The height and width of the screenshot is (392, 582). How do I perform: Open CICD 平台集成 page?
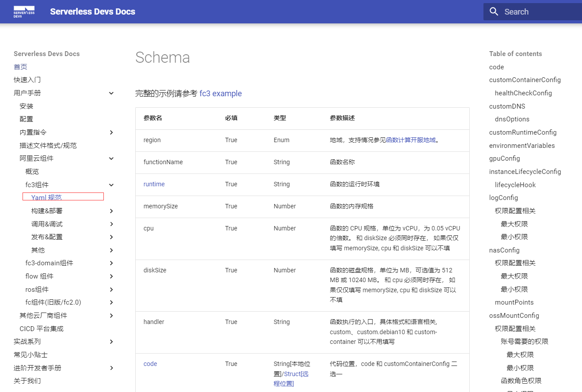pyautogui.click(x=42, y=329)
